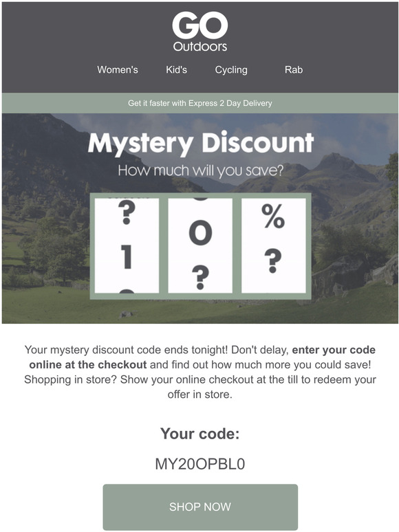Click the GO Outdoors logo
The height and width of the screenshot is (532, 399).
click(199, 32)
